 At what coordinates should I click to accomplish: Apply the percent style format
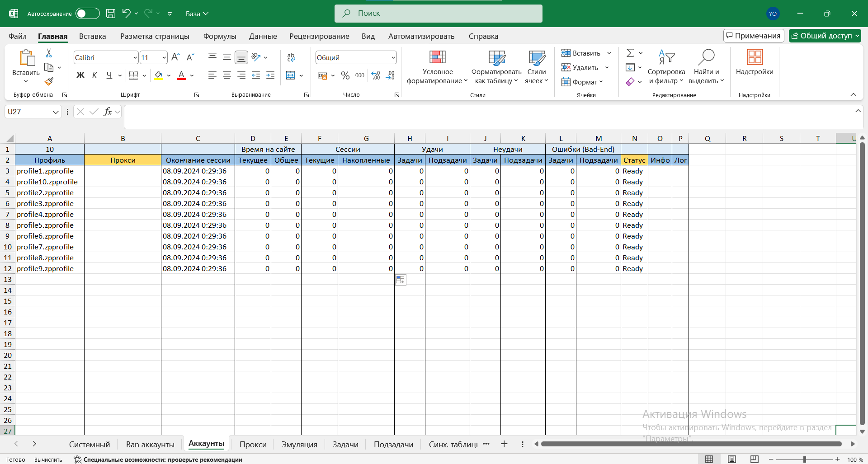pyautogui.click(x=345, y=75)
